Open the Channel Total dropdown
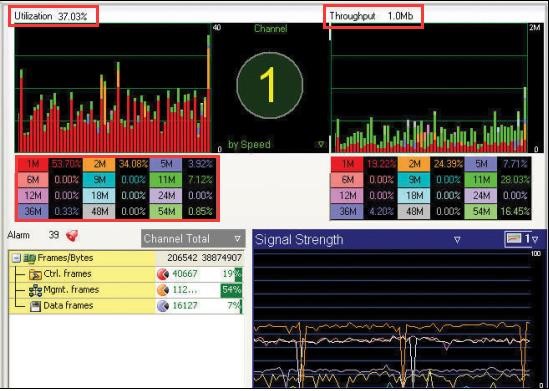This screenshot has width=549, height=391. point(193,239)
